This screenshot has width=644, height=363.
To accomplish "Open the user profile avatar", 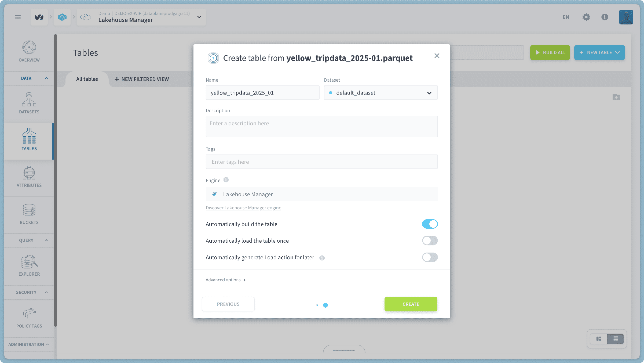I will 626,17.
